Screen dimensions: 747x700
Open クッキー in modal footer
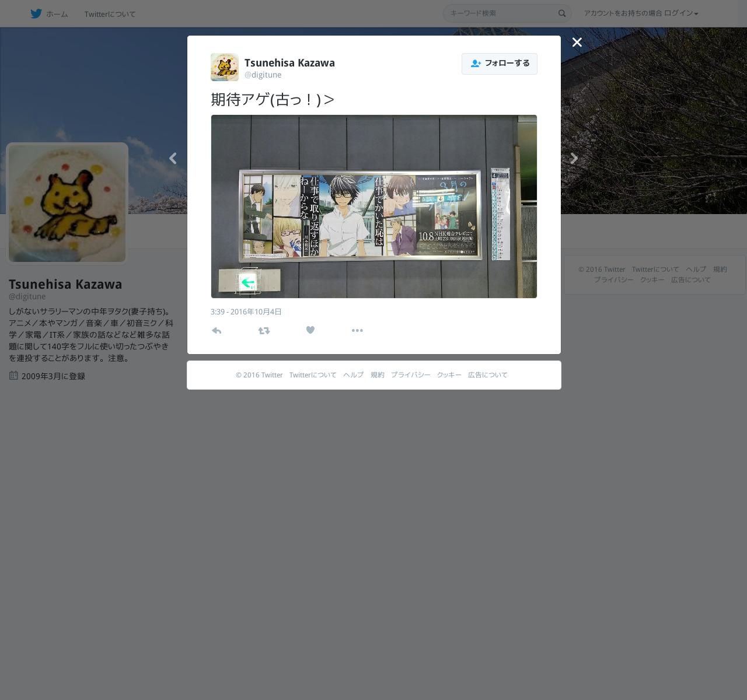[449, 375]
